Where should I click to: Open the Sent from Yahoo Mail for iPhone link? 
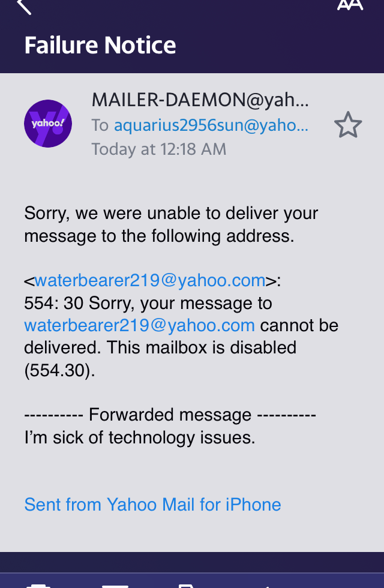click(x=152, y=504)
